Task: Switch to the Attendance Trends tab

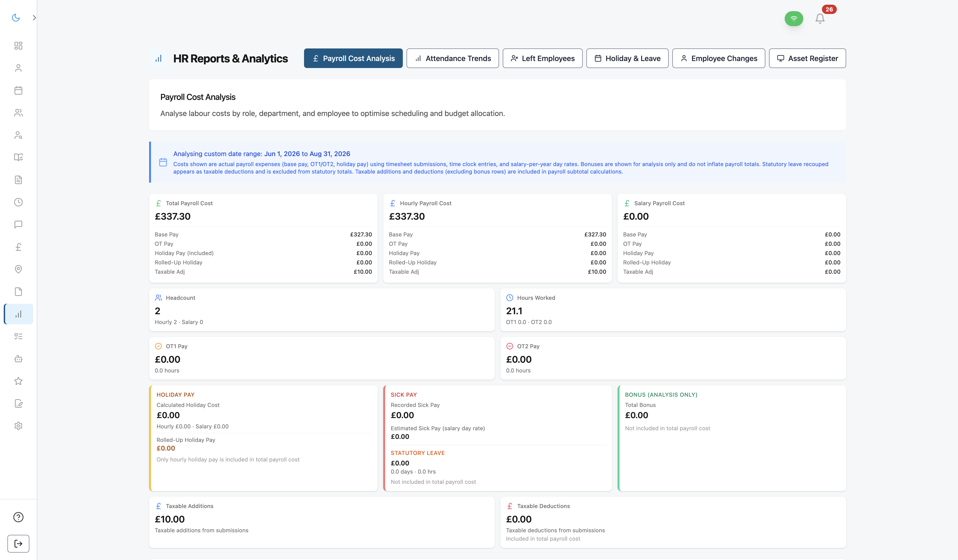Action: [452, 58]
